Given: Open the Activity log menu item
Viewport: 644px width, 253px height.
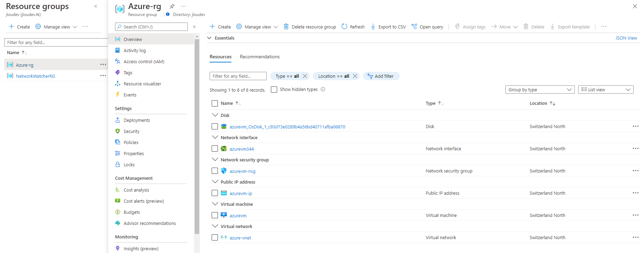Looking at the screenshot, I should point(135,50).
